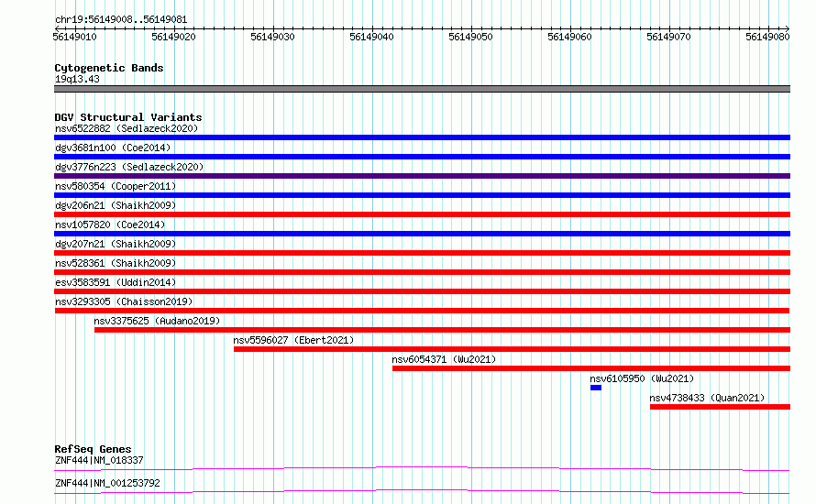Click the esv3583591 (Uddin2014) label

pos(116,282)
